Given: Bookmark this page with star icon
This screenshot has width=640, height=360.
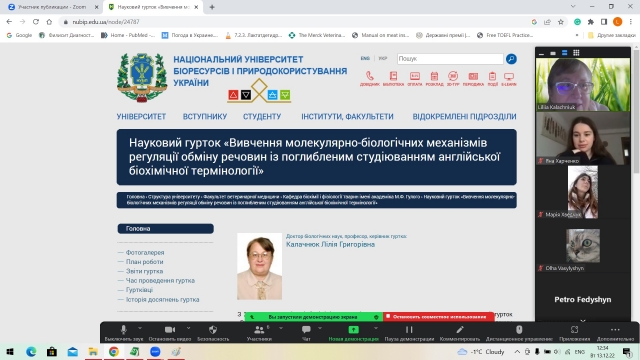Looking at the screenshot, I should click(x=560, y=22).
